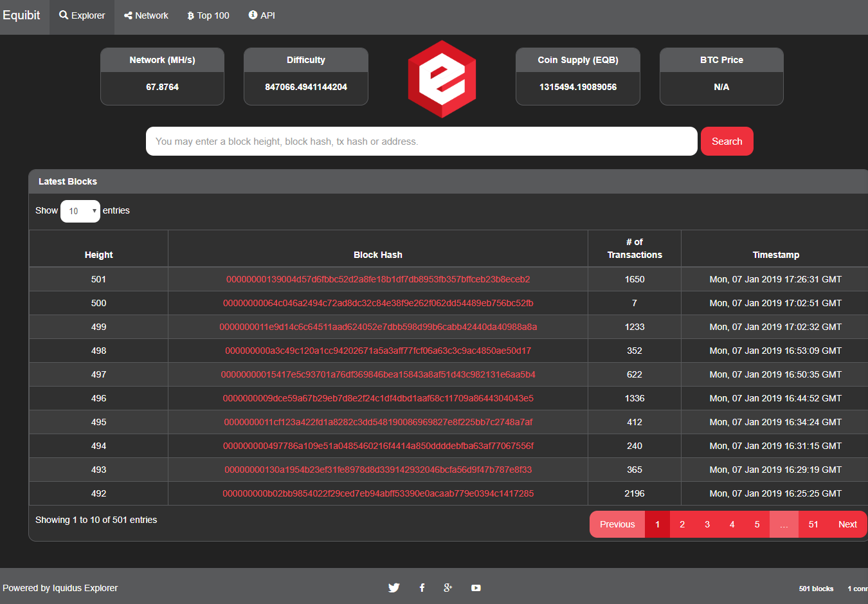Go to pagination page 3
868x604 pixels.
pos(707,524)
